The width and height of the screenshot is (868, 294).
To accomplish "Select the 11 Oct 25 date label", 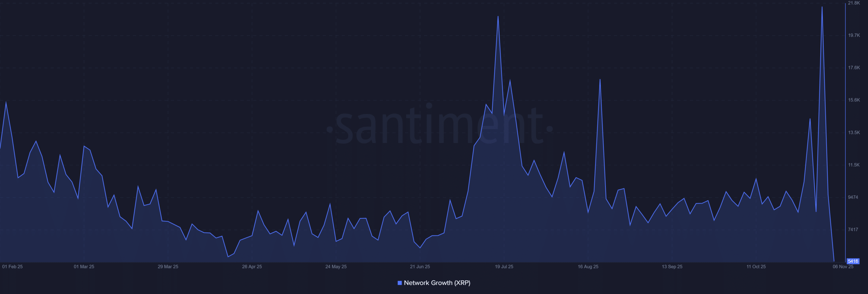I will click(756, 267).
